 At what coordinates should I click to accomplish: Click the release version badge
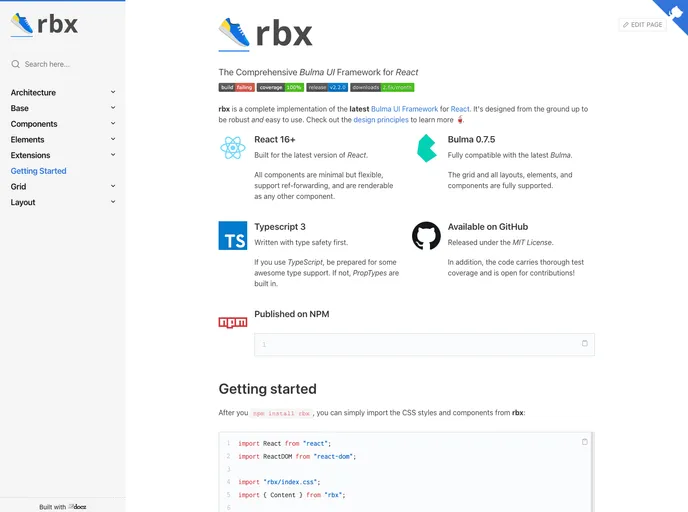point(327,87)
